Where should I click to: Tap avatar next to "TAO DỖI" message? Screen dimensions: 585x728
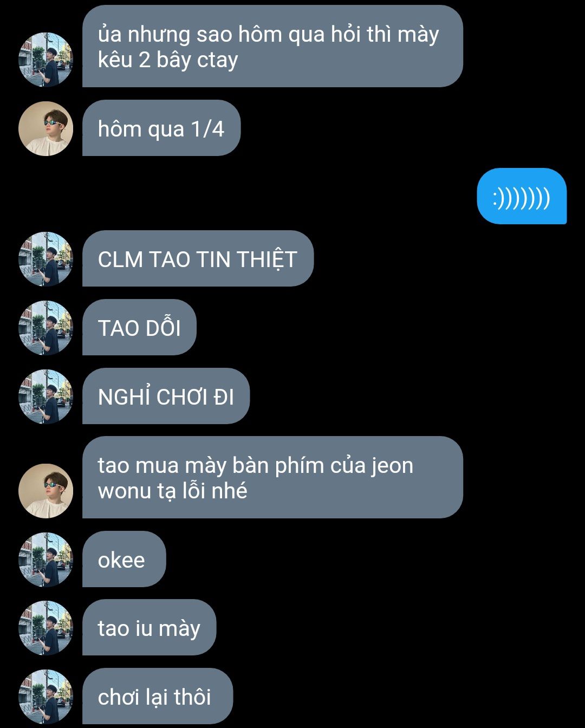click(46, 328)
